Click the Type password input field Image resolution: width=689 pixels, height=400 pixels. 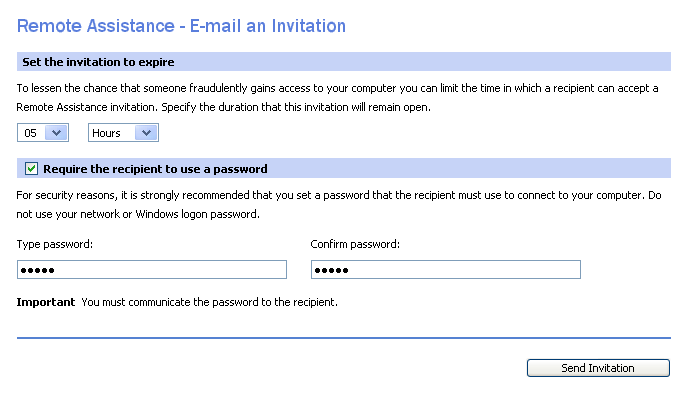[152, 270]
